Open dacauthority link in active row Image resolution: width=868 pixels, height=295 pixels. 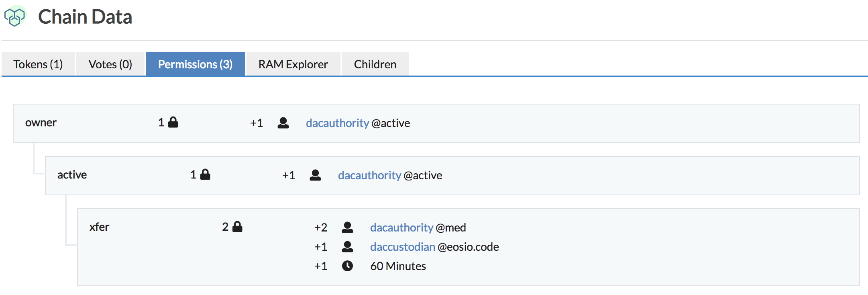point(369,175)
